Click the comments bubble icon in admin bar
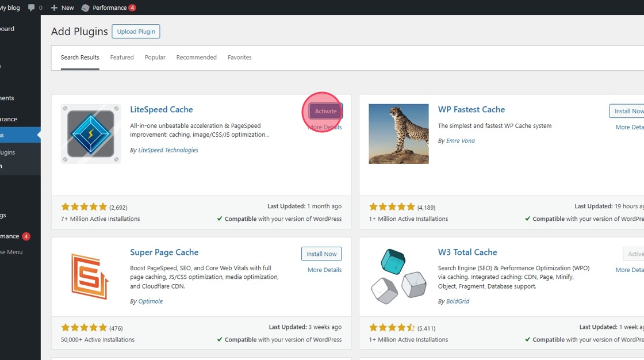The width and height of the screenshot is (644, 360). [31, 7]
